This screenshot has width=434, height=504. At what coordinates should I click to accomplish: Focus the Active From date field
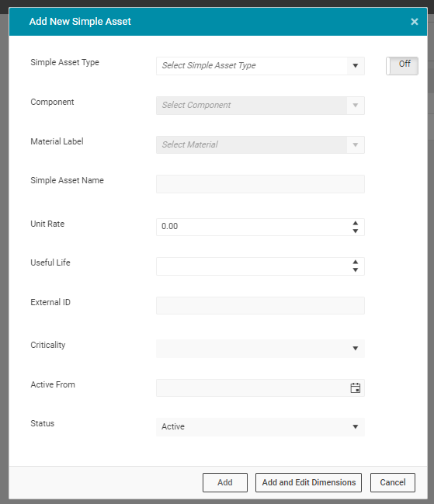pyautogui.click(x=252, y=388)
